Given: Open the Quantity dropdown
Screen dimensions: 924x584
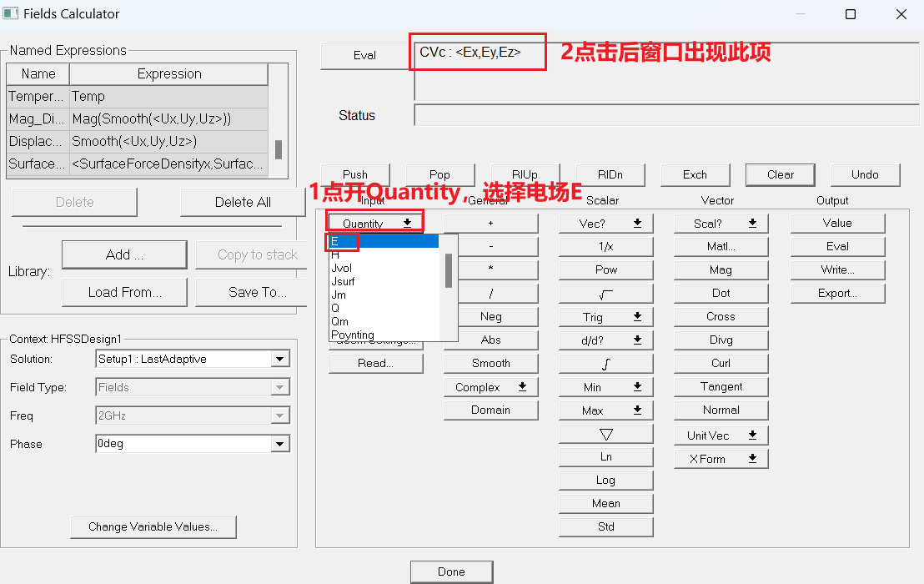Looking at the screenshot, I should (x=375, y=223).
